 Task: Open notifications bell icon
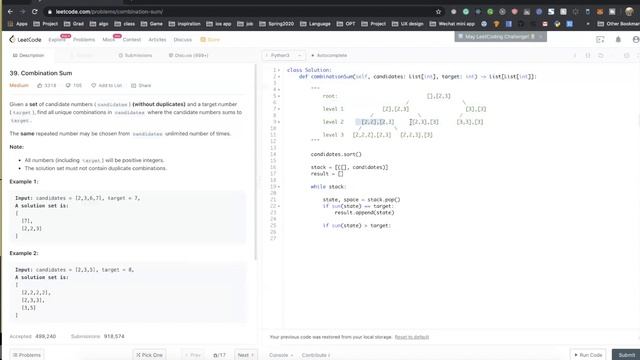pyautogui.click(x=618, y=40)
